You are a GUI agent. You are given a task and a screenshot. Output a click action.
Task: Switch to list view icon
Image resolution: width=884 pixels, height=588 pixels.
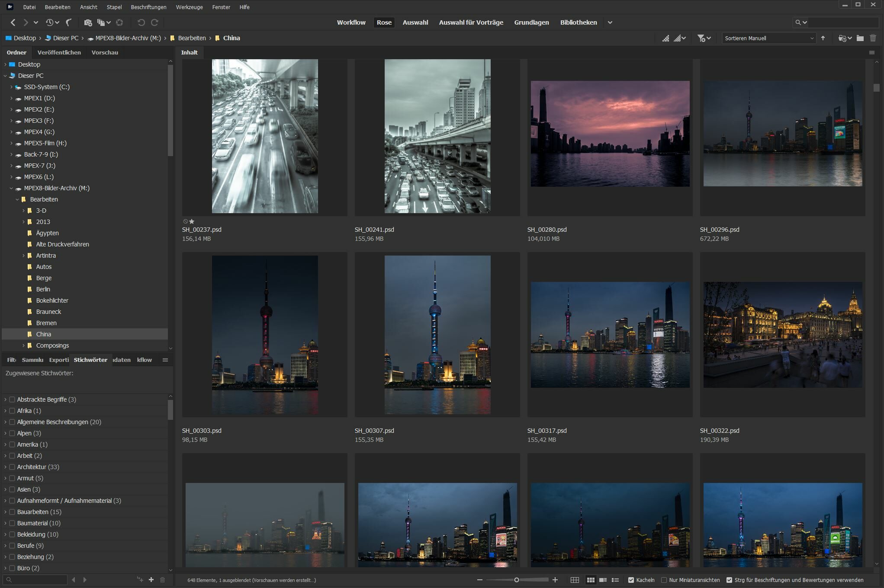click(615, 580)
